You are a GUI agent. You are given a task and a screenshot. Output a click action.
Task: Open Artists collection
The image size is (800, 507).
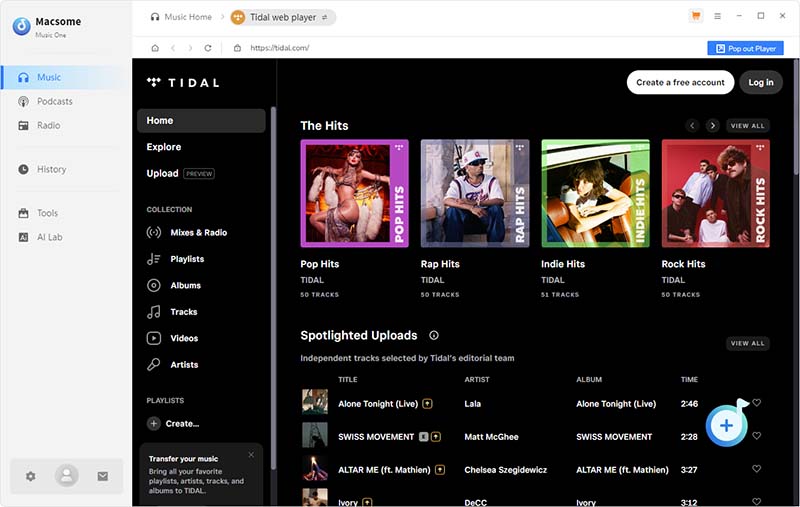click(172, 365)
